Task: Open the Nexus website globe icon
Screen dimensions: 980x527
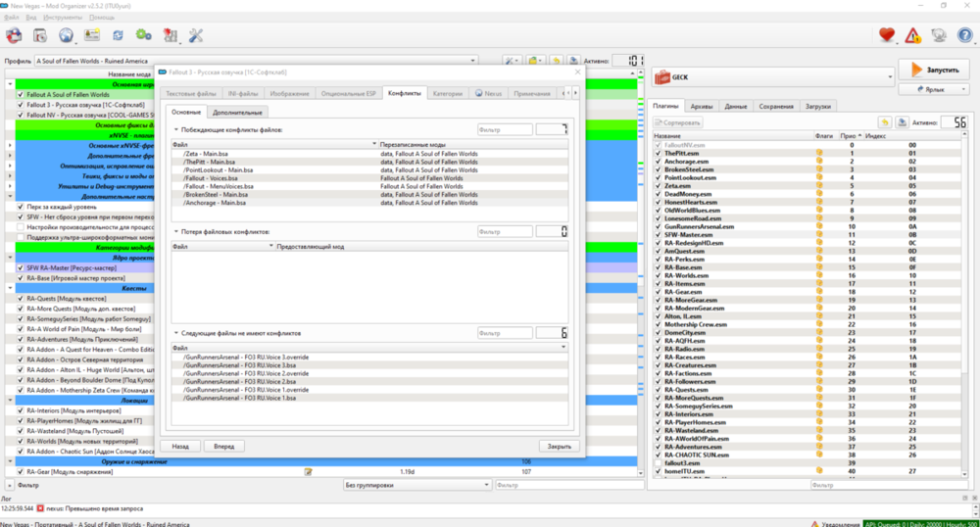Action: tap(66, 35)
